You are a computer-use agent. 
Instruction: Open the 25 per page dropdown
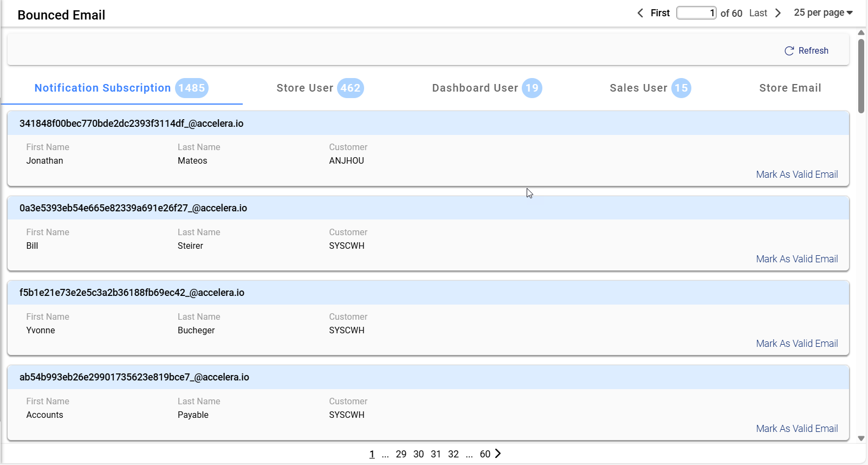click(x=822, y=12)
